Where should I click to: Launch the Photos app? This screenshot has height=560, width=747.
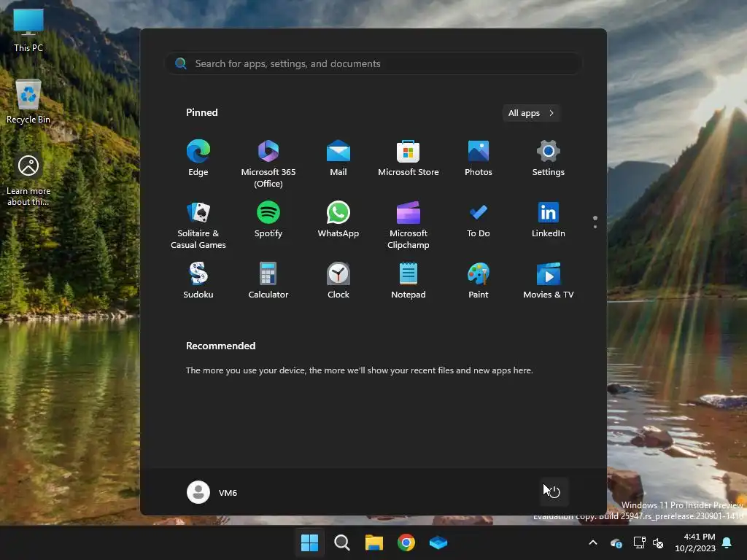click(x=479, y=159)
